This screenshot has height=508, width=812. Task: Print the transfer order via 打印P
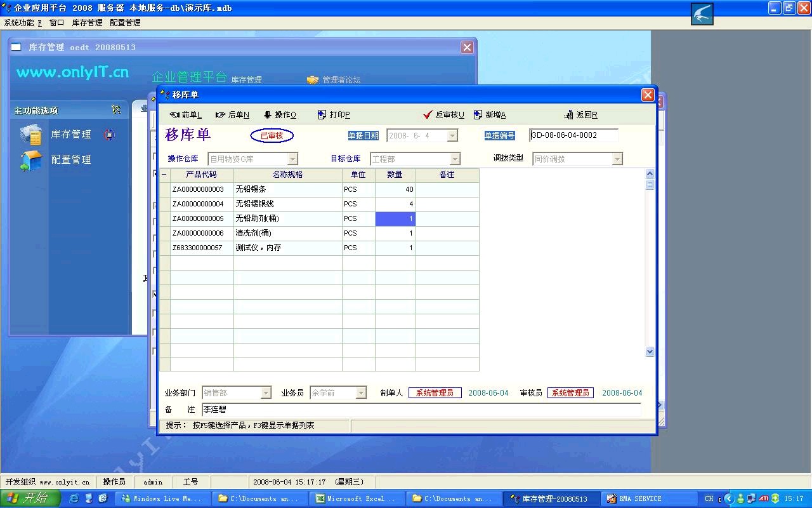pyautogui.click(x=334, y=115)
